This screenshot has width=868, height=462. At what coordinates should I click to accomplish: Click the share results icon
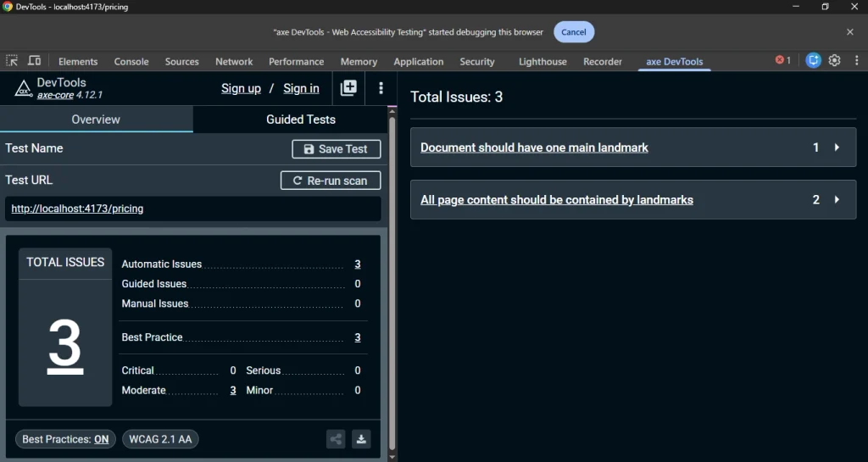(336, 439)
